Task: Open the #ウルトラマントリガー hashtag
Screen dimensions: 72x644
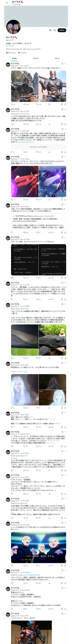Action: (19, 371)
